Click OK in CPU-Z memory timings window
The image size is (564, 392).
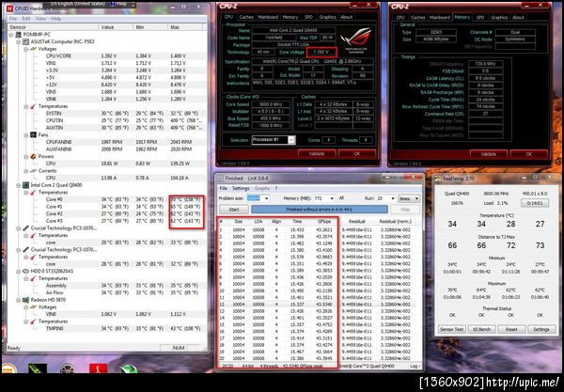click(528, 154)
